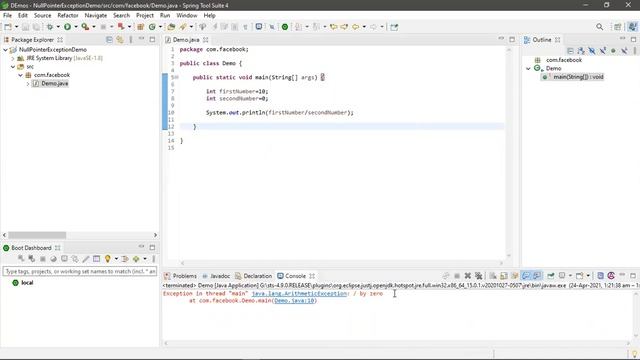640x360 pixels.
Task: Click the pencil icon in Boot Dashboard
Action: click(x=86, y=259)
